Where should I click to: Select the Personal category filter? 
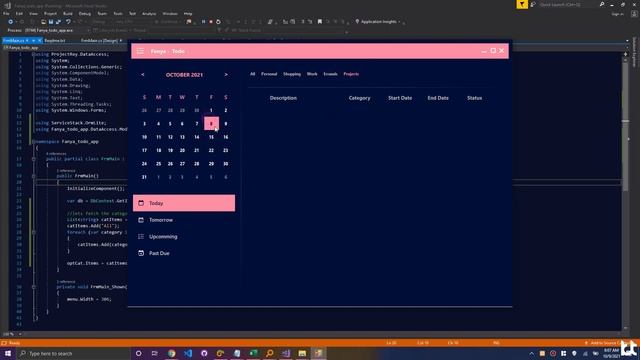pos(269,74)
